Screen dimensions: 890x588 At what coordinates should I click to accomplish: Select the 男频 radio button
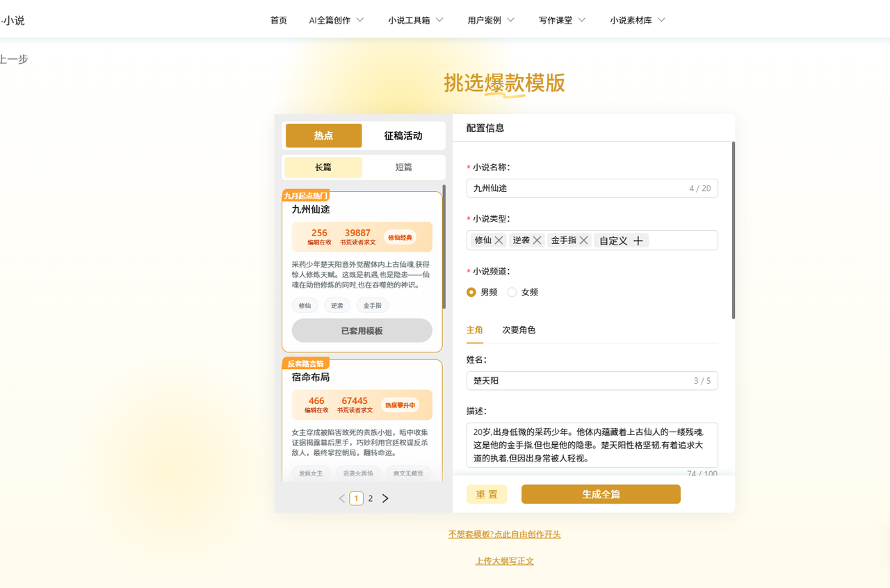pyautogui.click(x=471, y=293)
